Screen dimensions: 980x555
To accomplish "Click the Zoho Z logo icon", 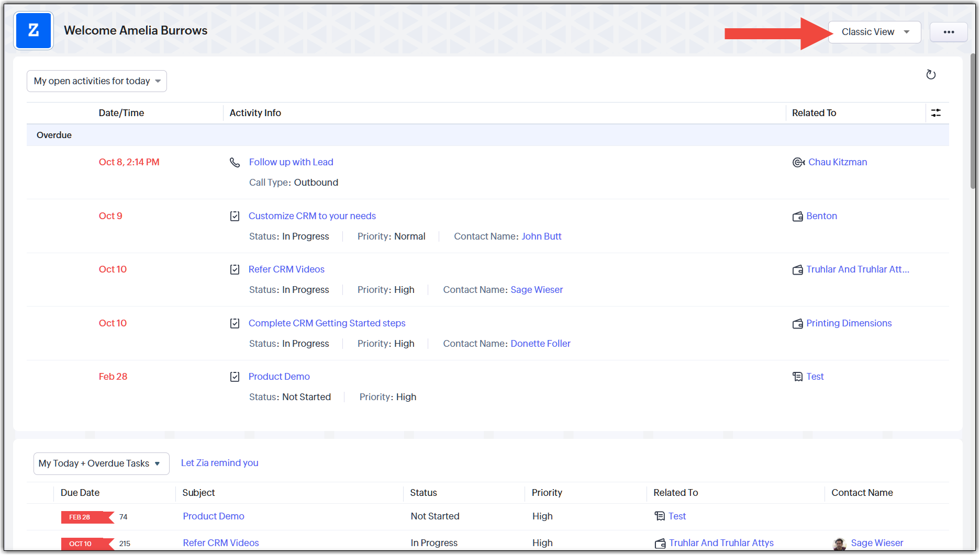I will pyautogui.click(x=34, y=31).
